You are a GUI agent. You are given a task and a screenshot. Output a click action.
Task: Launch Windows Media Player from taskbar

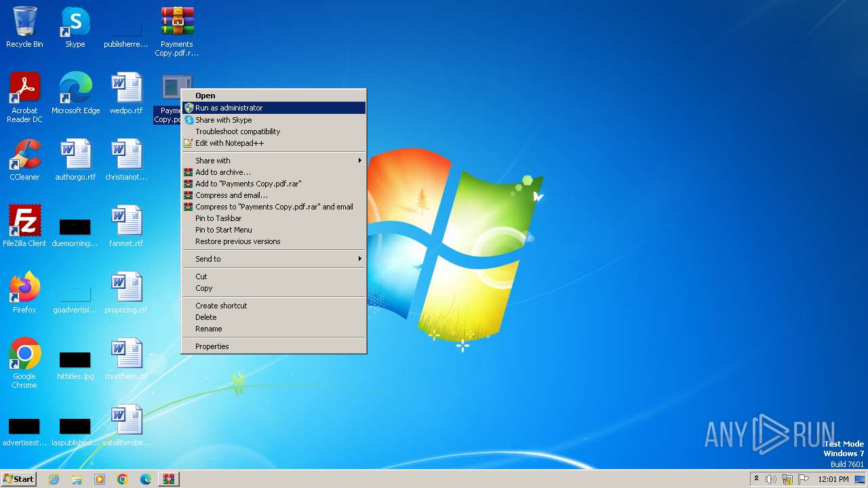[100, 479]
